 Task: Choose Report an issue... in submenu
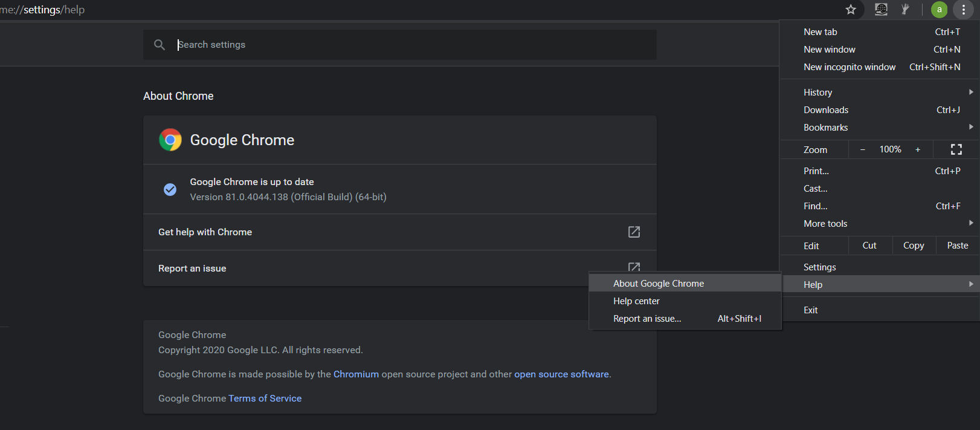(685, 319)
